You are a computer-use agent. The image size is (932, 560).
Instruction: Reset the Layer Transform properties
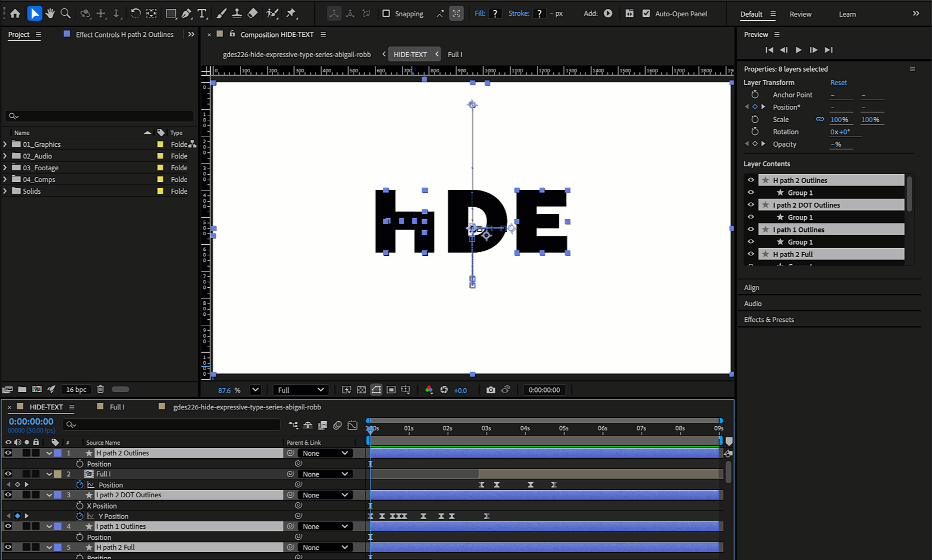coord(838,82)
